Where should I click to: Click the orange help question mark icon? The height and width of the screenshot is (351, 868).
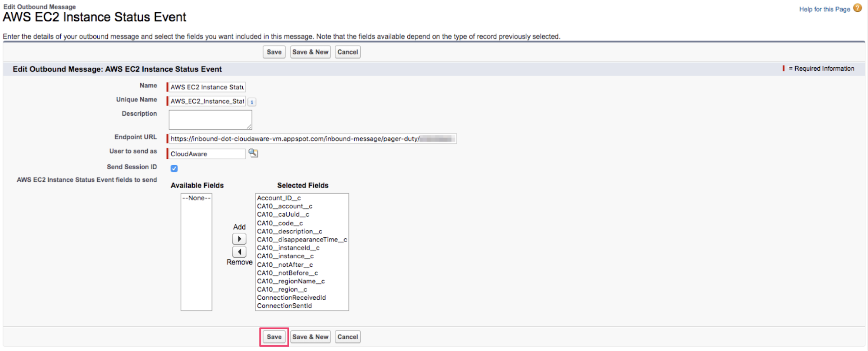coord(857,8)
